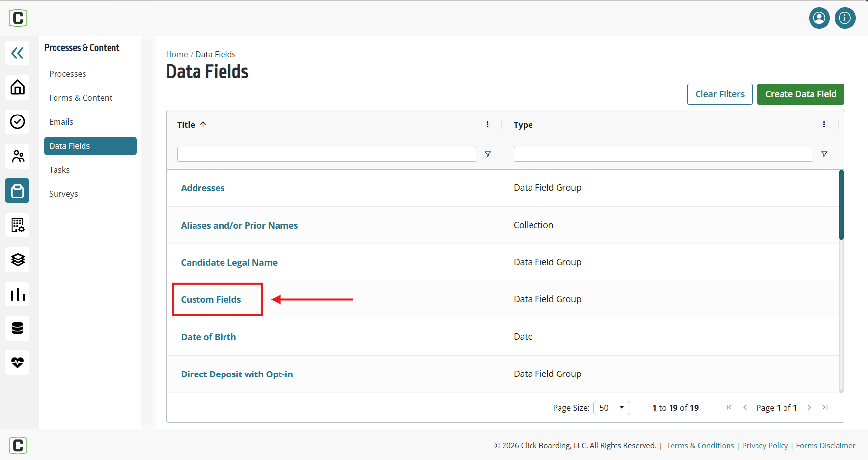Open the Date of Birth field

(x=209, y=337)
